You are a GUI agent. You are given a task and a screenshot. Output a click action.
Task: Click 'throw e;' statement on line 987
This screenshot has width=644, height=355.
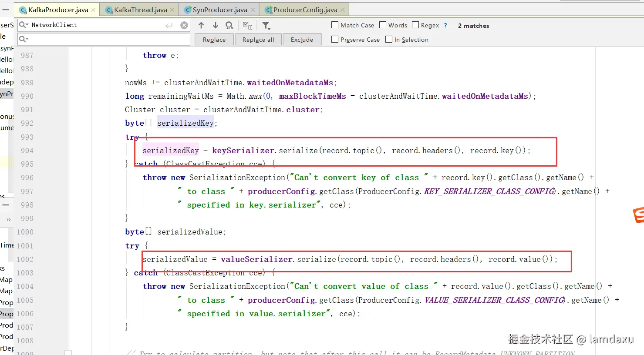161,55
